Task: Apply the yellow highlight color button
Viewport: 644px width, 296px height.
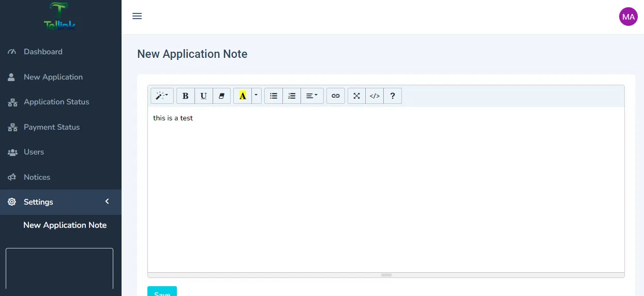Action: [x=243, y=96]
